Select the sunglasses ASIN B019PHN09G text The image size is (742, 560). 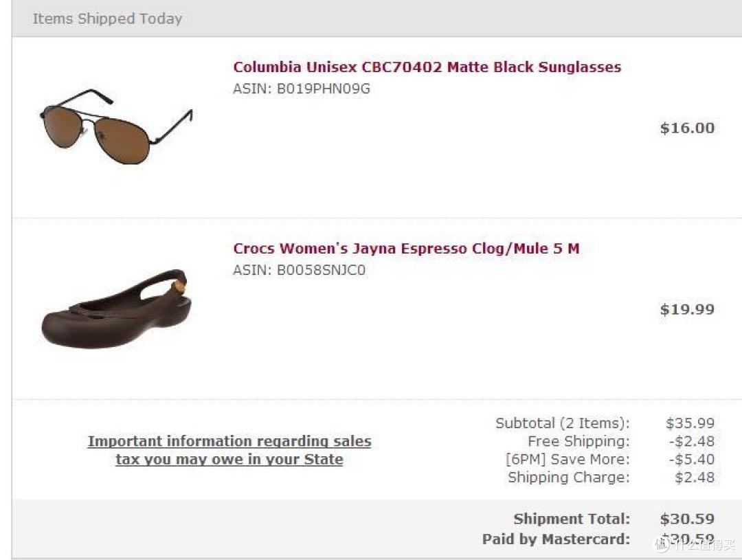[302, 89]
